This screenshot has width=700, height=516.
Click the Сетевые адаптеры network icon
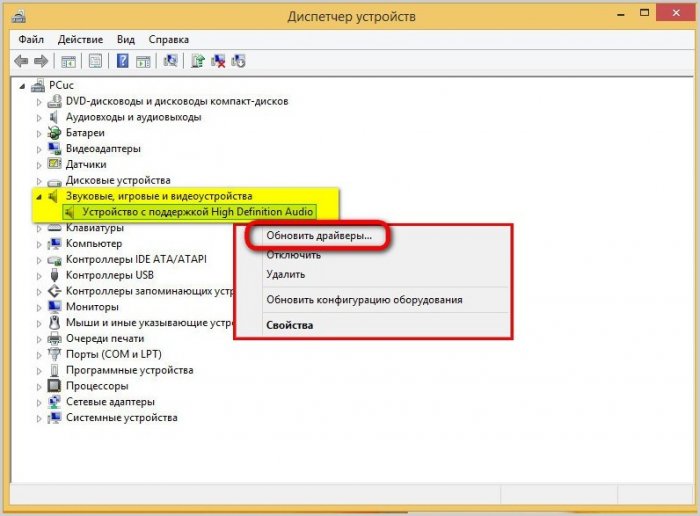point(54,402)
